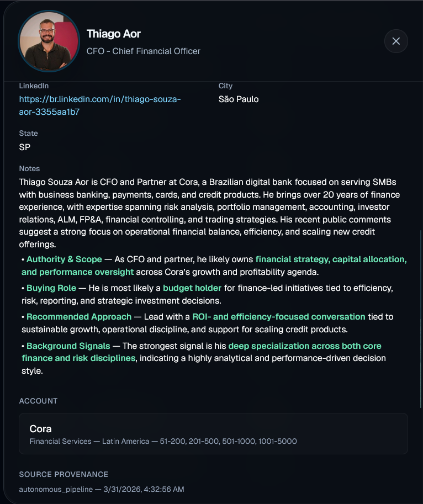Select the highlighted phrase budget holder

[192, 288]
